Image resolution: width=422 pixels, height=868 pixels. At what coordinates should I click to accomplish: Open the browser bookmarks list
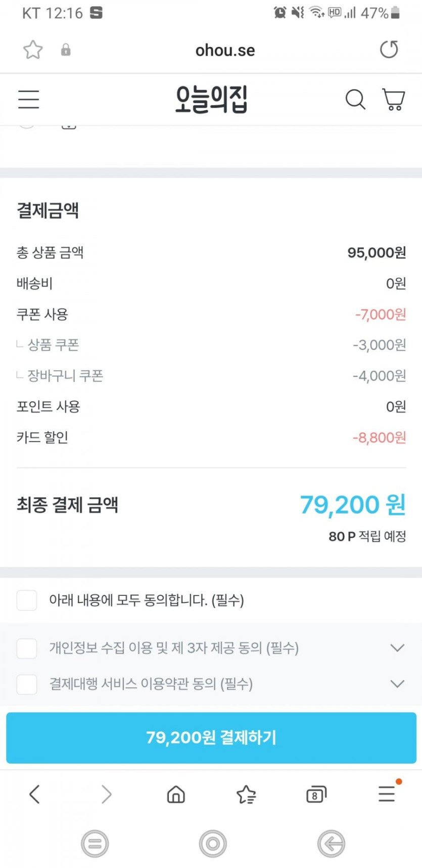(x=246, y=794)
